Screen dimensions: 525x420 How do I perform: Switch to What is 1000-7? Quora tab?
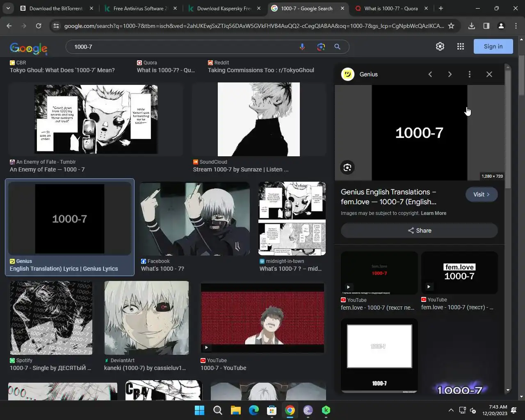(x=390, y=8)
